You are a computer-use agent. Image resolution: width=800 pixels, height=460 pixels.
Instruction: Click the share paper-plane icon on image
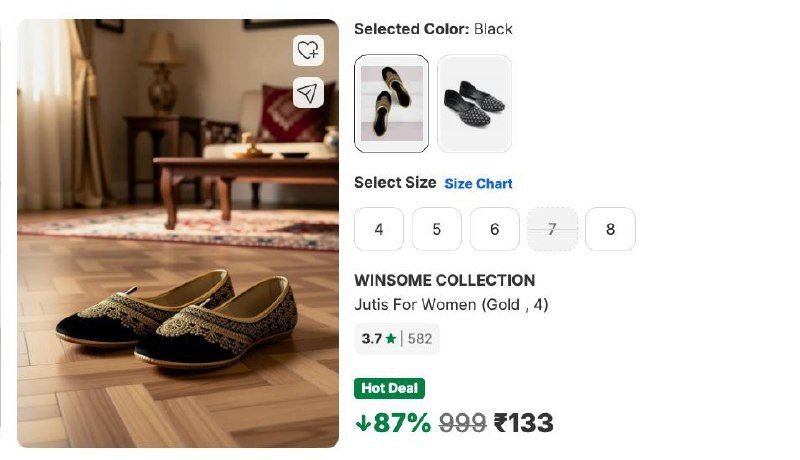click(308, 93)
